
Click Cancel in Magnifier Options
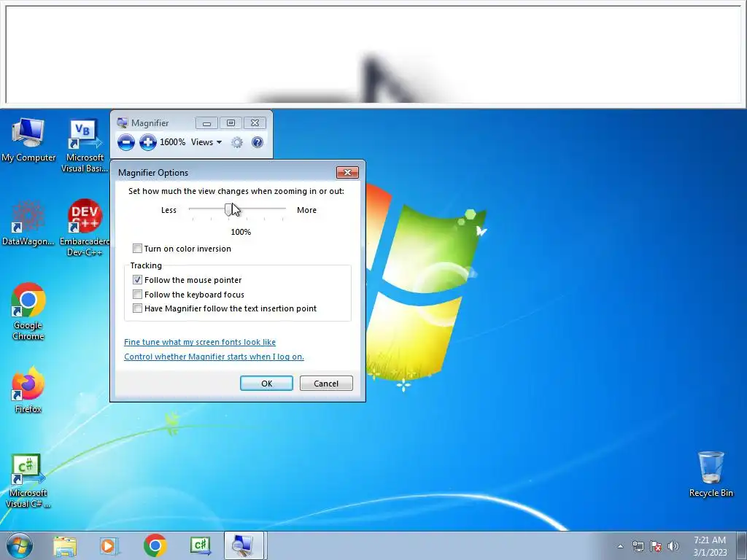326,384
